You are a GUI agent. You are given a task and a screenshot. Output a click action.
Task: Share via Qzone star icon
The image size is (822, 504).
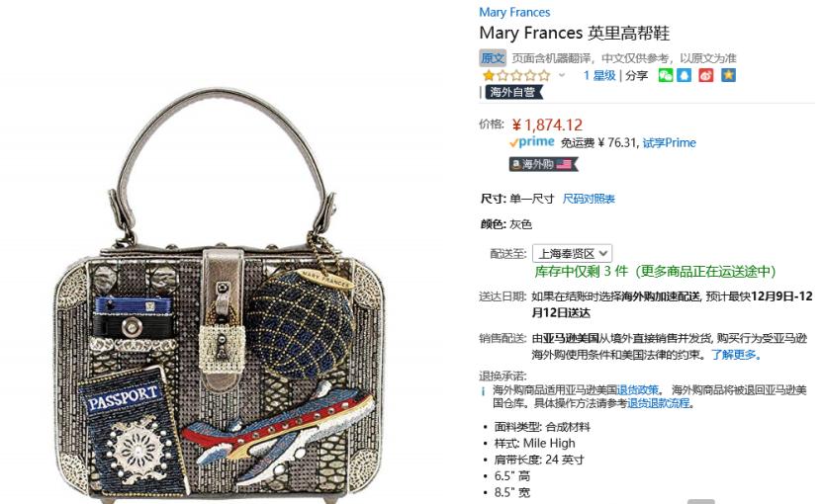(728, 75)
